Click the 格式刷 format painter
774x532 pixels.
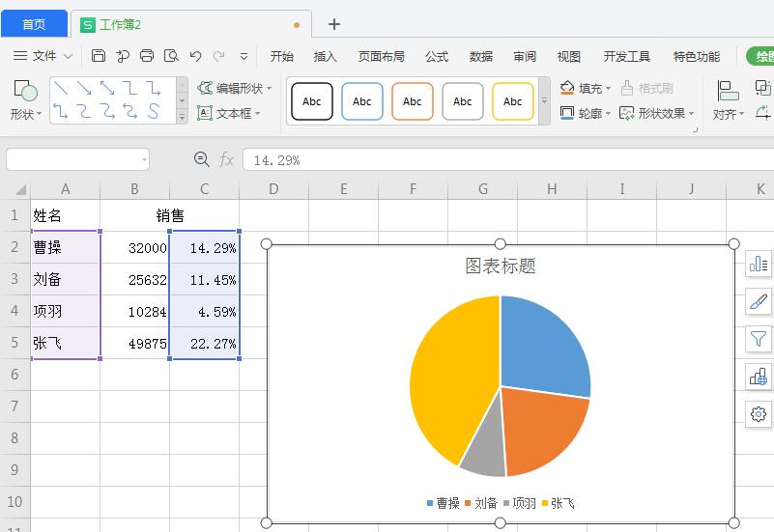coord(647,88)
